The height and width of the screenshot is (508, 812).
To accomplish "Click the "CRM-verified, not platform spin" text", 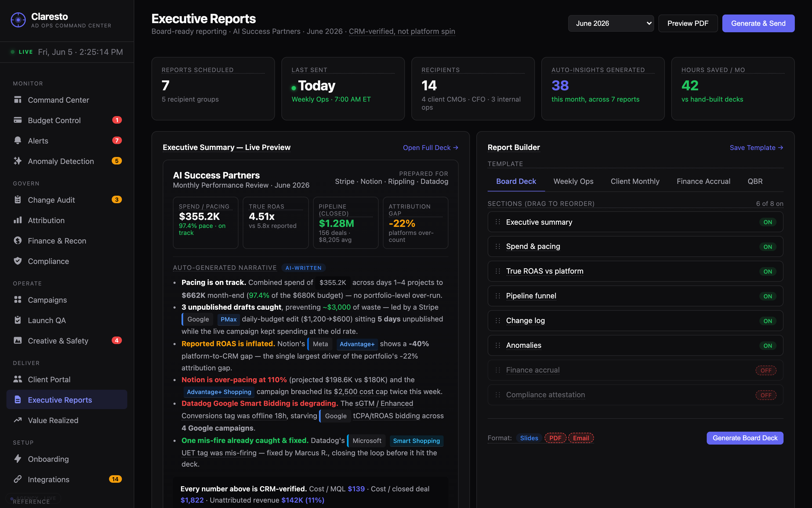I will pyautogui.click(x=402, y=31).
